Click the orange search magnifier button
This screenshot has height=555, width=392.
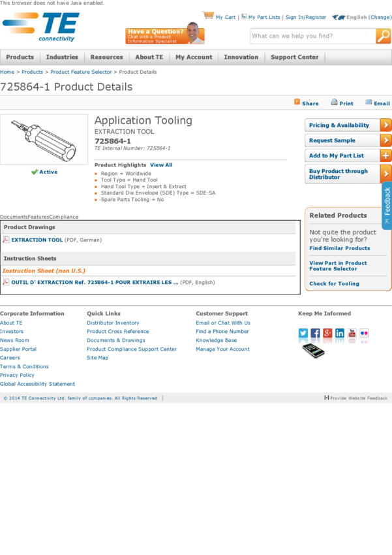pos(384,37)
